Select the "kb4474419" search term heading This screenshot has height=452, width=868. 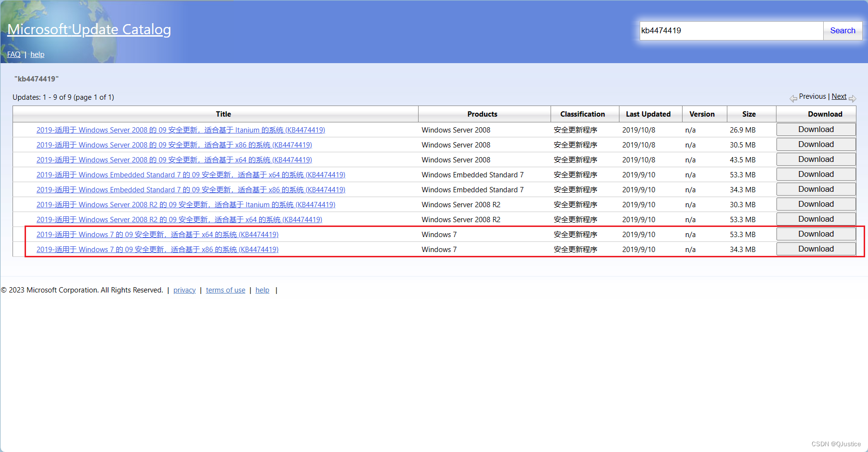[37, 79]
